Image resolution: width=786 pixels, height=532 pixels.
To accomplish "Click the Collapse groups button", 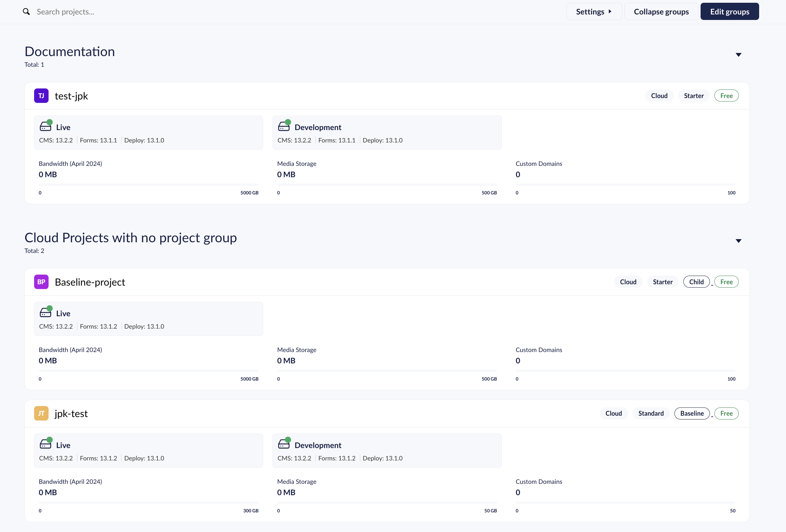I will (661, 11).
